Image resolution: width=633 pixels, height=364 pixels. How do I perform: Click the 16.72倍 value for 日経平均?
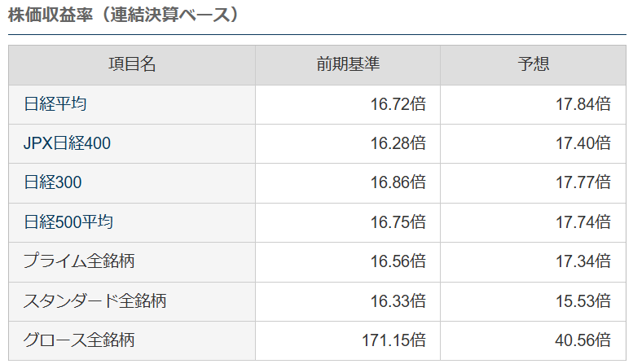pyautogui.click(x=398, y=104)
